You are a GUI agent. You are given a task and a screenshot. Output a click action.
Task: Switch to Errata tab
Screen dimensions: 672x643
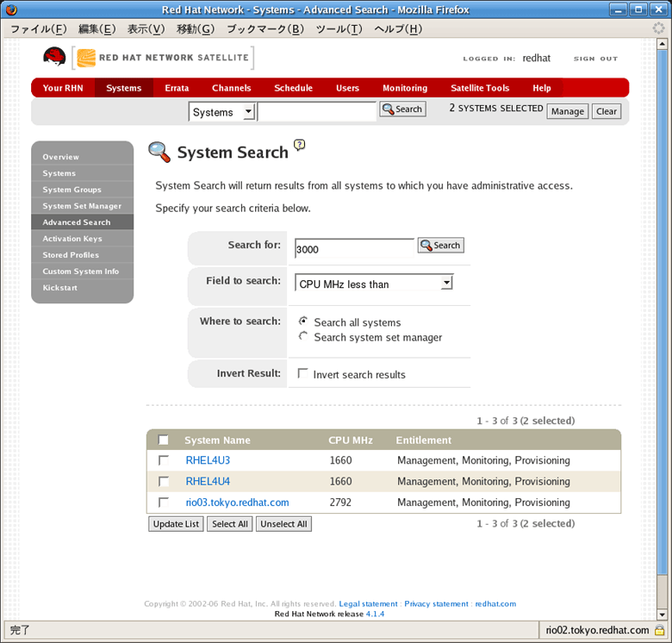177,88
